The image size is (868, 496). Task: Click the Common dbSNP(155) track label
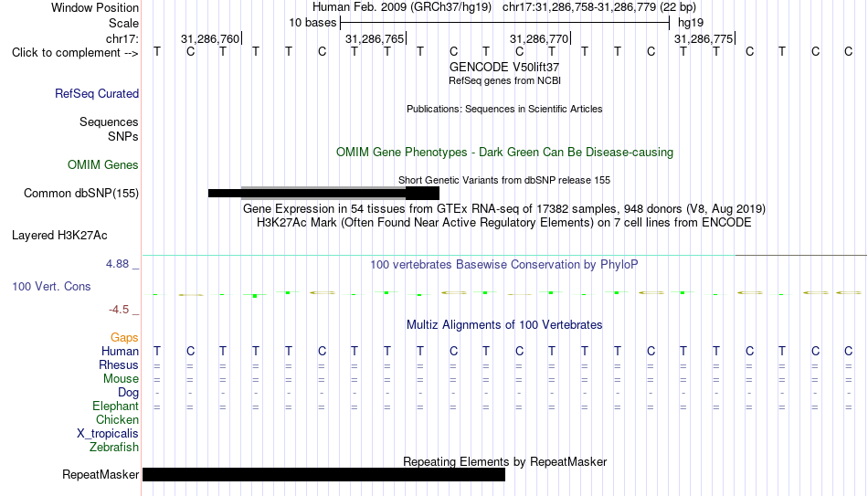pos(81,194)
